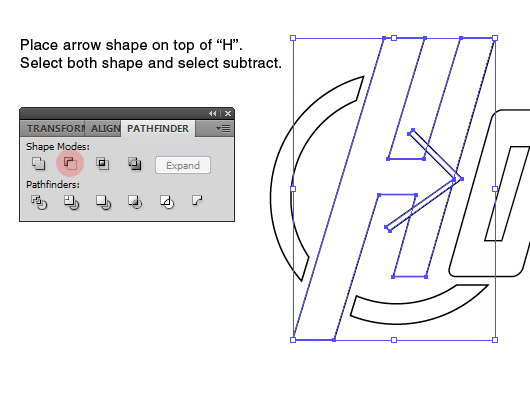Screen dimensions: 530x399
Task: Close the Pathfinder panel
Action: (x=228, y=114)
